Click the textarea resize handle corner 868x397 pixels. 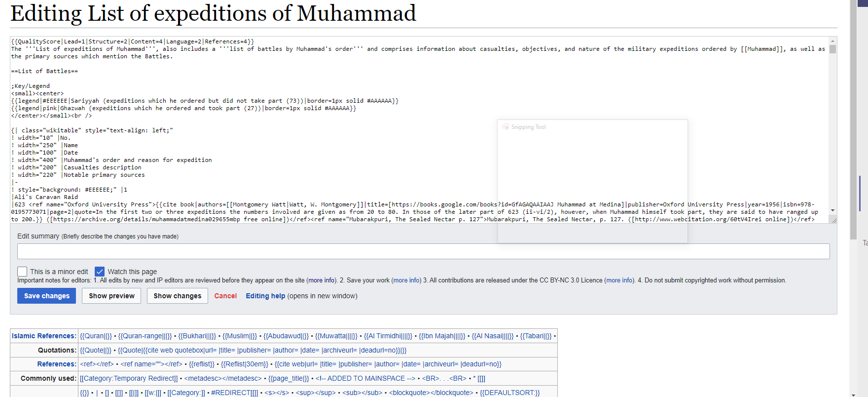pos(834,220)
